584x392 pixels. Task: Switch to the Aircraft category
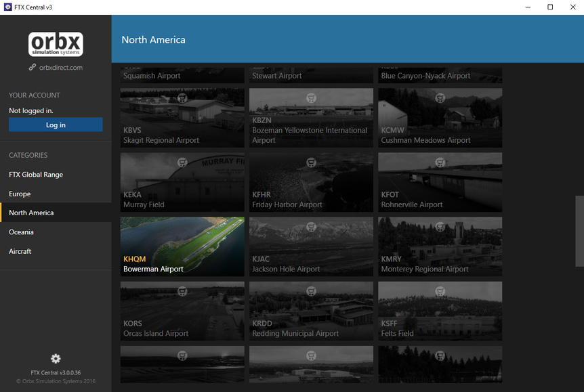coord(20,251)
